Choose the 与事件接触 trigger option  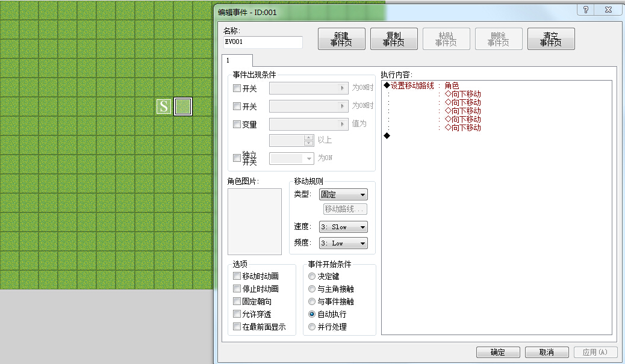[x=312, y=301]
